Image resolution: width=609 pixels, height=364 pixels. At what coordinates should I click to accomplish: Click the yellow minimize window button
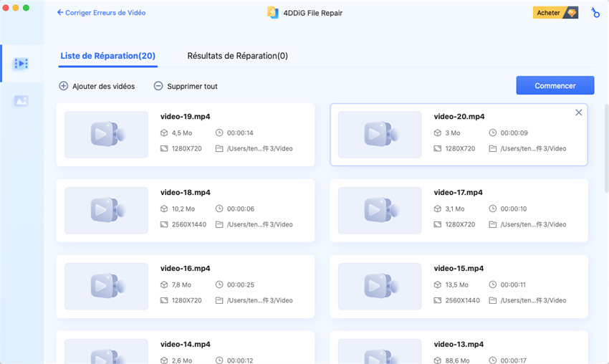point(16,8)
